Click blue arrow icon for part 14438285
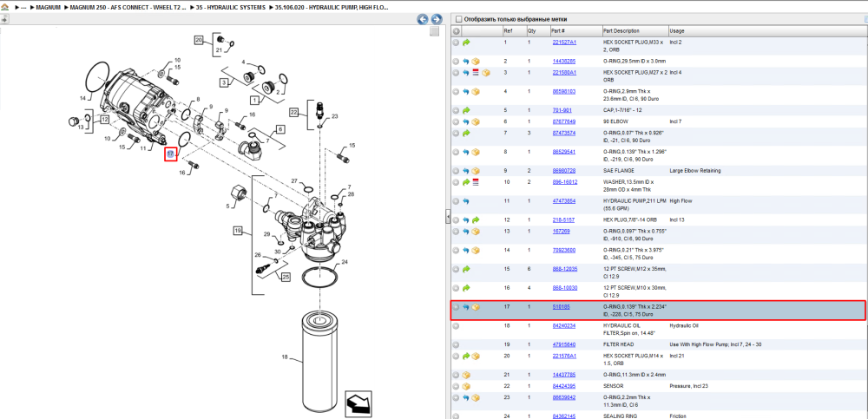The height and width of the screenshot is (419, 868). (466, 61)
